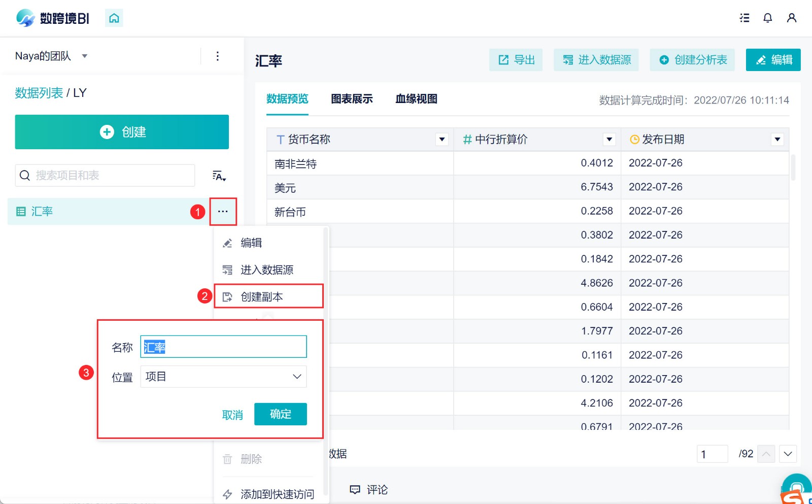Choose 编辑 in the context menu
This screenshot has height=504, width=812.
[x=269, y=243]
